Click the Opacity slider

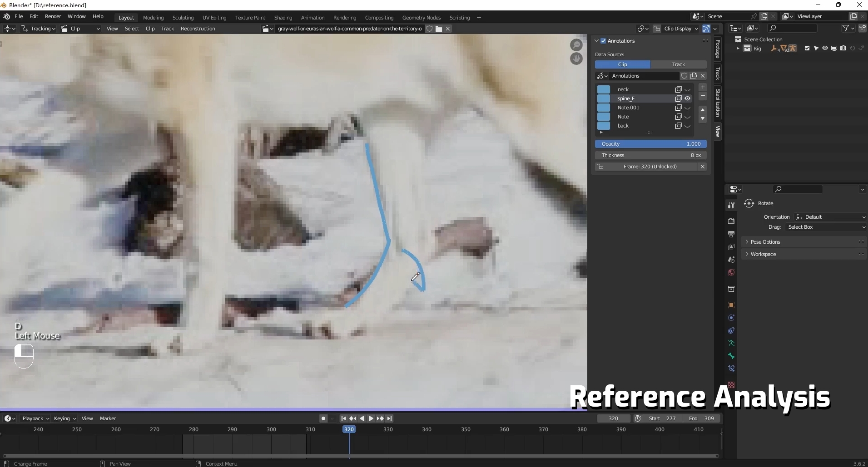pos(650,144)
